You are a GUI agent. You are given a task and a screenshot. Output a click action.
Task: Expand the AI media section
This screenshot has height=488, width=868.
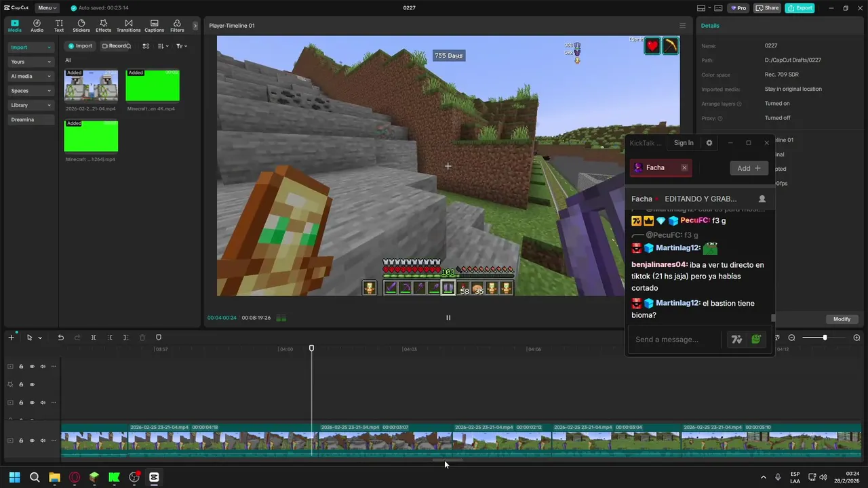[x=31, y=77]
